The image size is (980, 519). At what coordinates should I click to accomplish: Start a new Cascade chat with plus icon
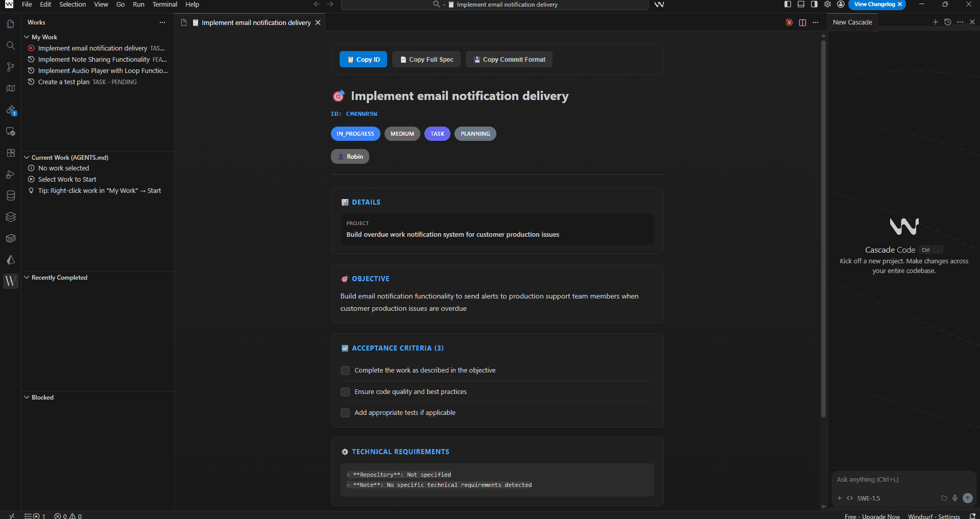click(x=936, y=22)
